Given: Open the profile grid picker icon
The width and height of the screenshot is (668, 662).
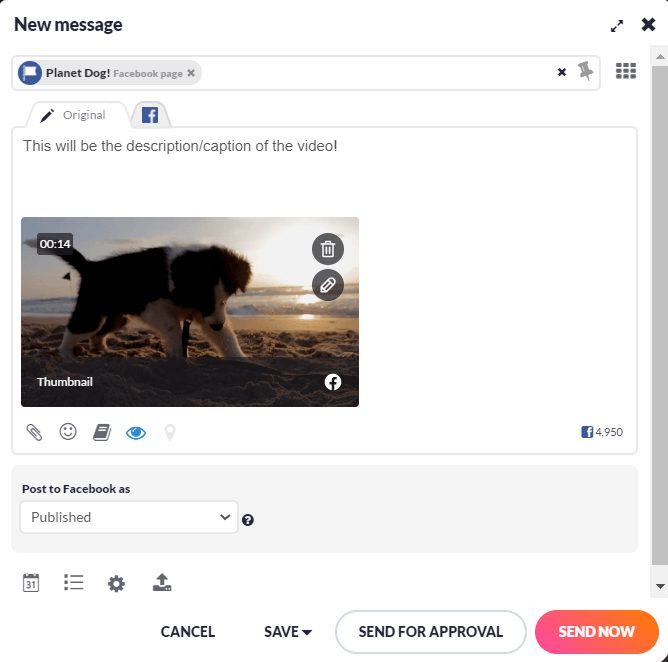Looking at the screenshot, I should (x=625, y=71).
